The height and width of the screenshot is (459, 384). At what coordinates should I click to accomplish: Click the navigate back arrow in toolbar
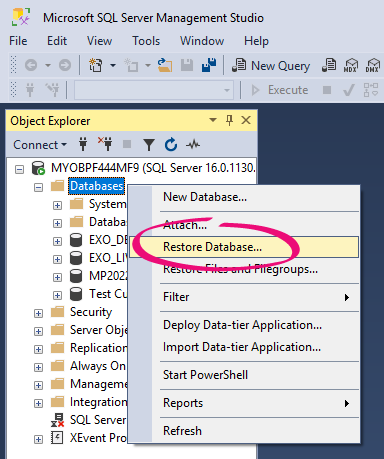point(31,65)
